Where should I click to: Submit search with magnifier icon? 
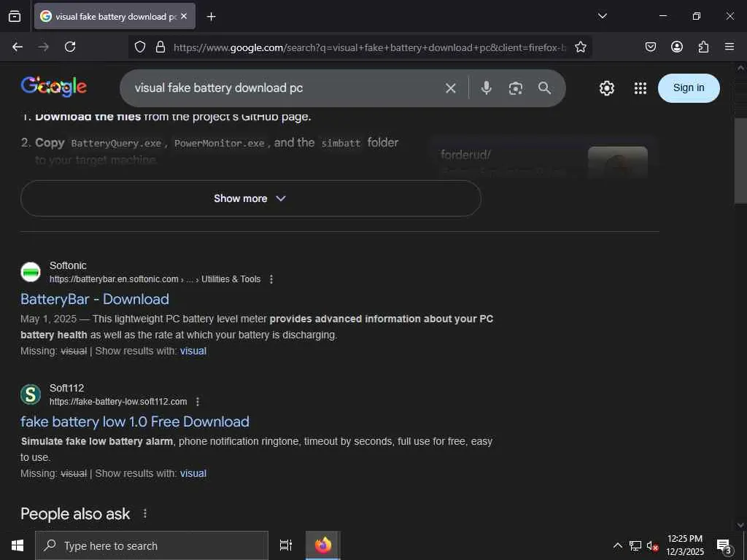[544, 88]
